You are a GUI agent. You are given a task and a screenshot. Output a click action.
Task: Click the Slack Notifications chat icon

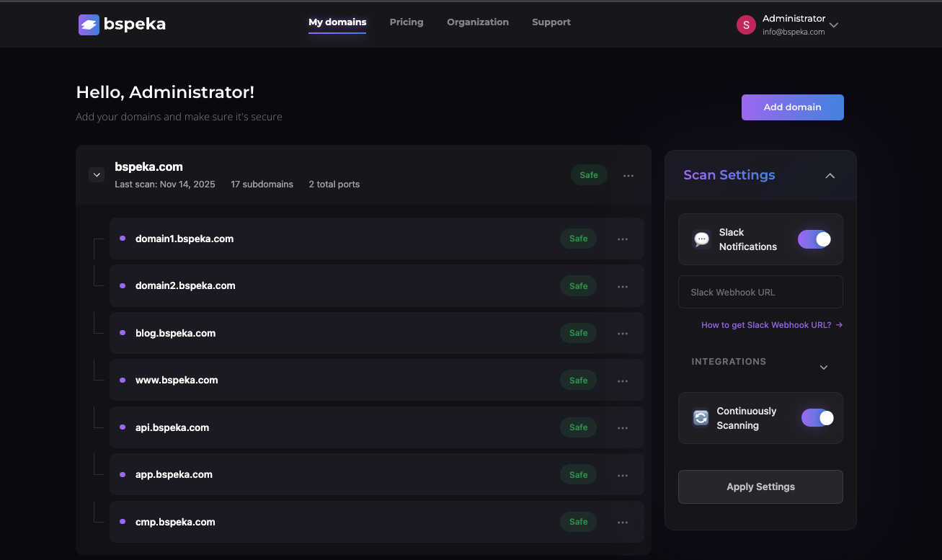tap(701, 239)
